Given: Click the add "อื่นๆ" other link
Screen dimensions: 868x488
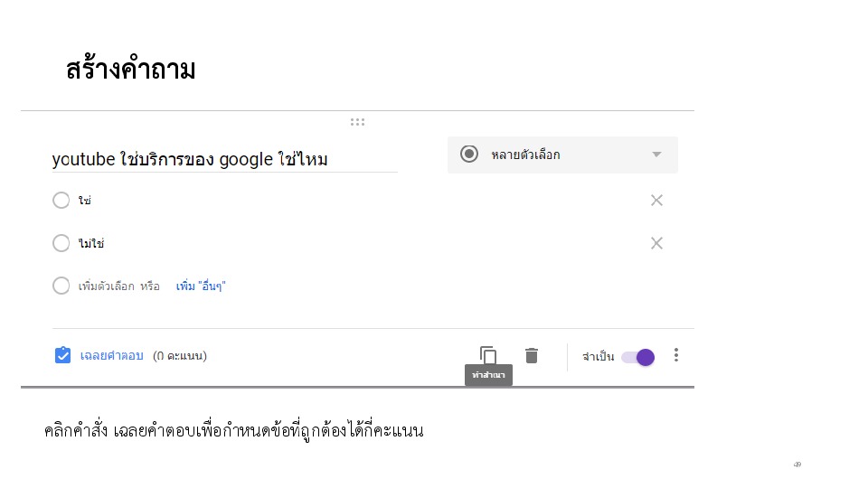Looking at the screenshot, I should tap(201, 286).
